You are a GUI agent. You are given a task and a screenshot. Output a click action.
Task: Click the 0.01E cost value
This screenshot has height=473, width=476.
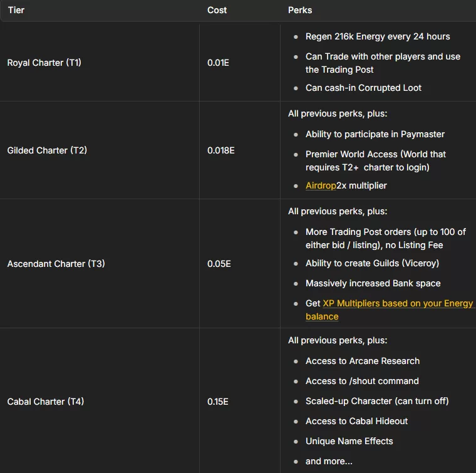pyautogui.click(x=218, y=63)
